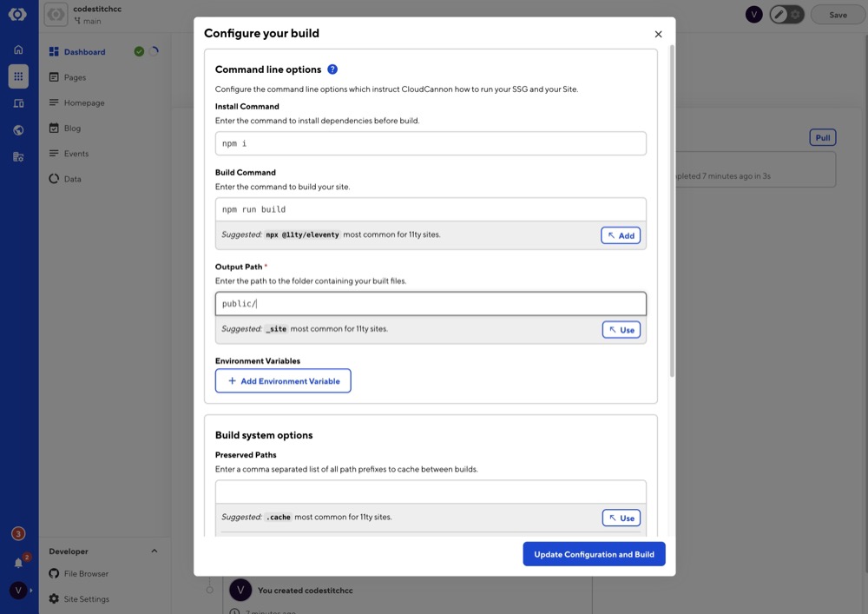Select the Home icon in the sidebar
The width and height of the screenshot is (868, 614).
tap(17, 50)
